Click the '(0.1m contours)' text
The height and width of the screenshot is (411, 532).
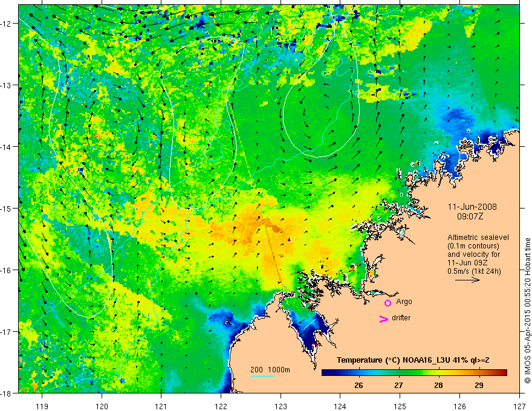pos(473,246)
